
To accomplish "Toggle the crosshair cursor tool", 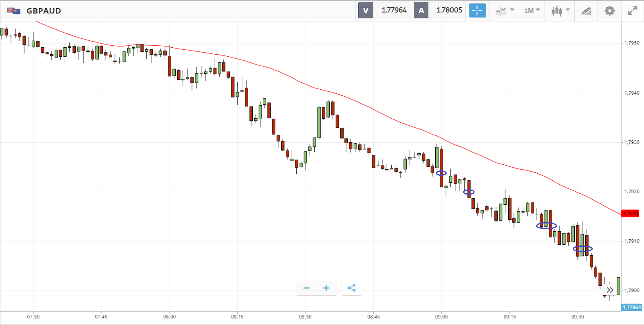I will [x=477, y=11].
